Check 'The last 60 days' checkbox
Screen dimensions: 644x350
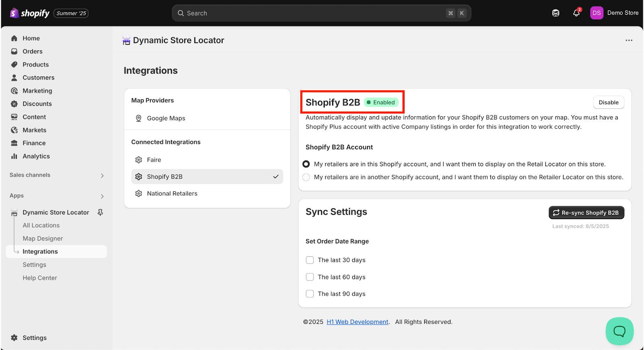coord(310,277)
